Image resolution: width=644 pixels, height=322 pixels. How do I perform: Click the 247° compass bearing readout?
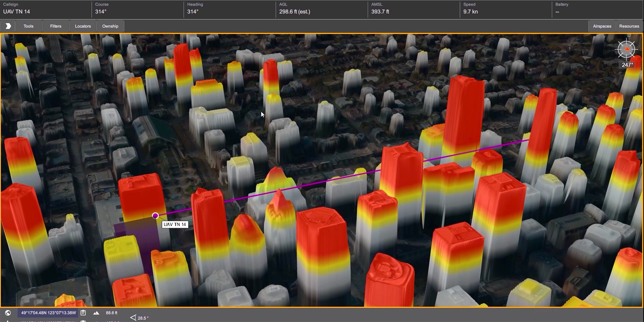(x=627, y=65)
